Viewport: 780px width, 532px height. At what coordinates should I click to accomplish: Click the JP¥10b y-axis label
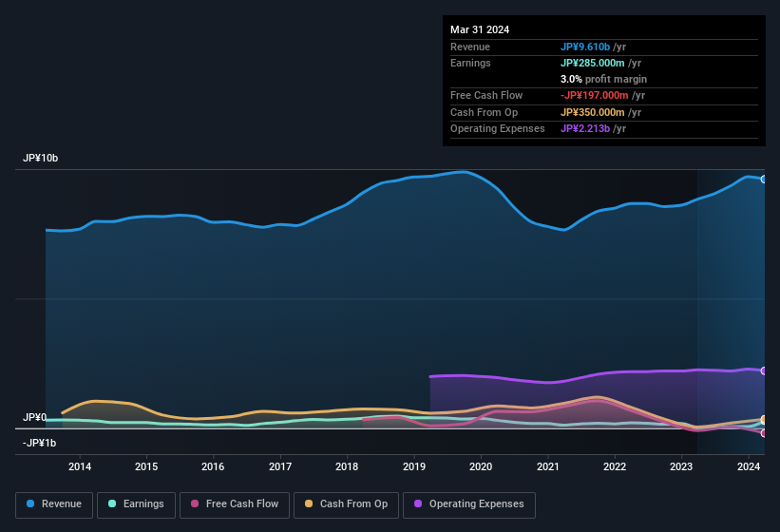[x=40, y=158]
